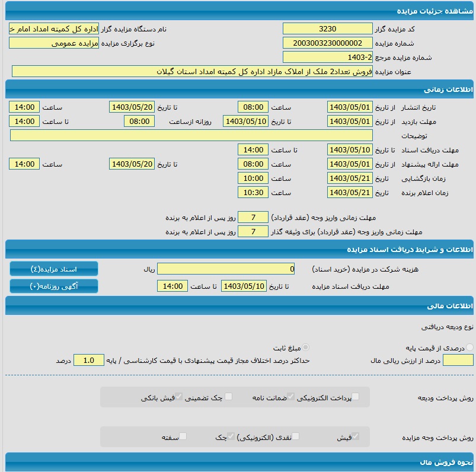Click the اطلاعات زمانی section header

239,89
